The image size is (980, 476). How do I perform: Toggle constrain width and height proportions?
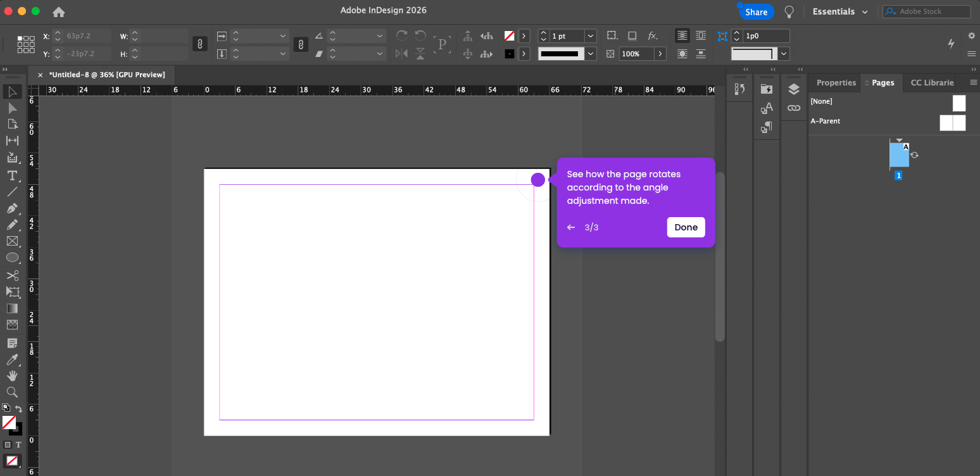point(199,44)
